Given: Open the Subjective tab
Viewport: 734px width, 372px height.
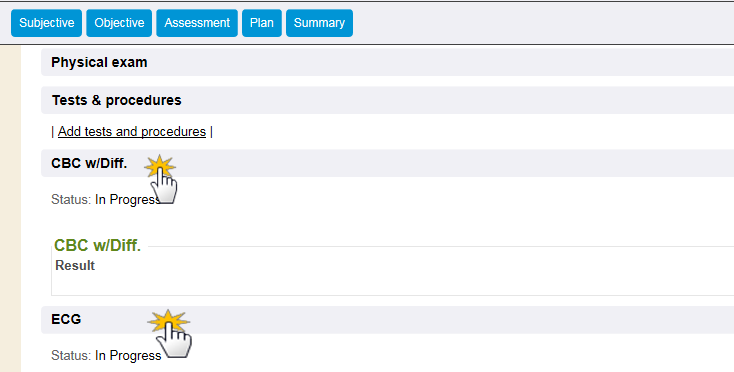Looking at the screenshot, I should click(x=46, y=23).
